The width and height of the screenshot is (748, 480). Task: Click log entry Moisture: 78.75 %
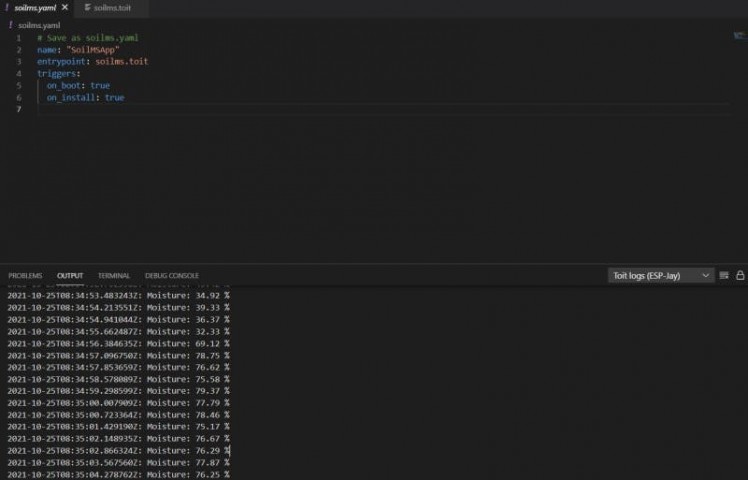click(x=118, y=355)
